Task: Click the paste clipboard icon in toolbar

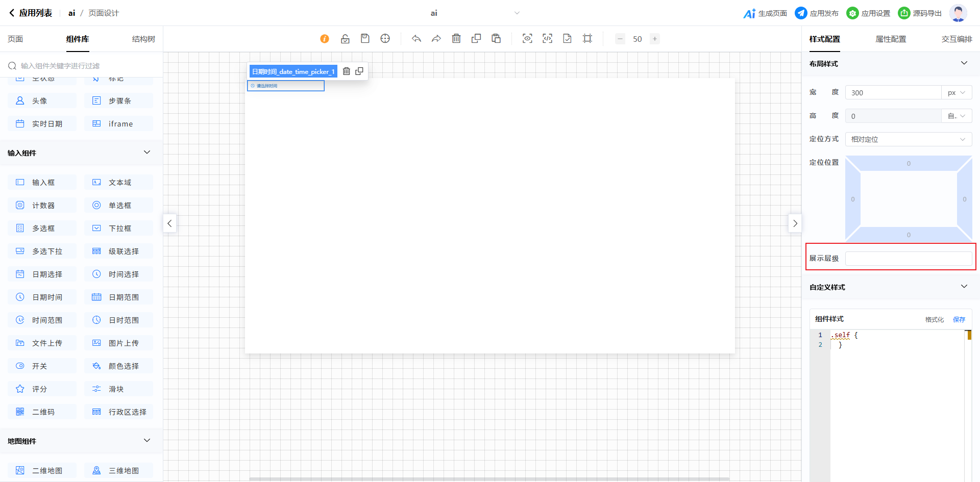Action: 496,39
